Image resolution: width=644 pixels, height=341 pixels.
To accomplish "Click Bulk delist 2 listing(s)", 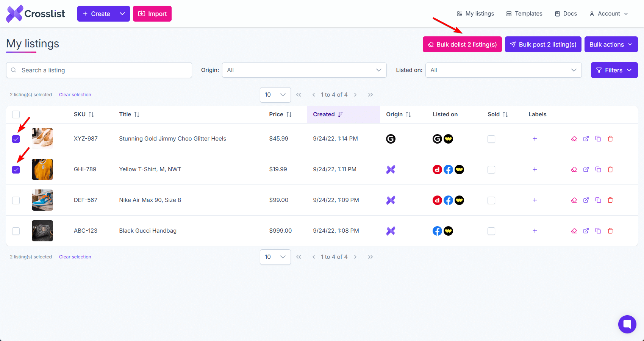I will (x=462, y=44).
